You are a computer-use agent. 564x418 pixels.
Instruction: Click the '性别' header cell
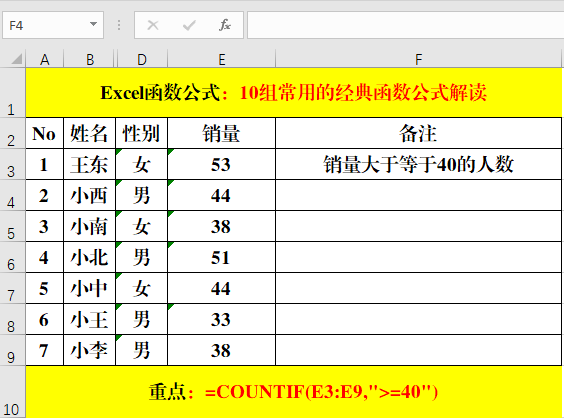(141, 133)
